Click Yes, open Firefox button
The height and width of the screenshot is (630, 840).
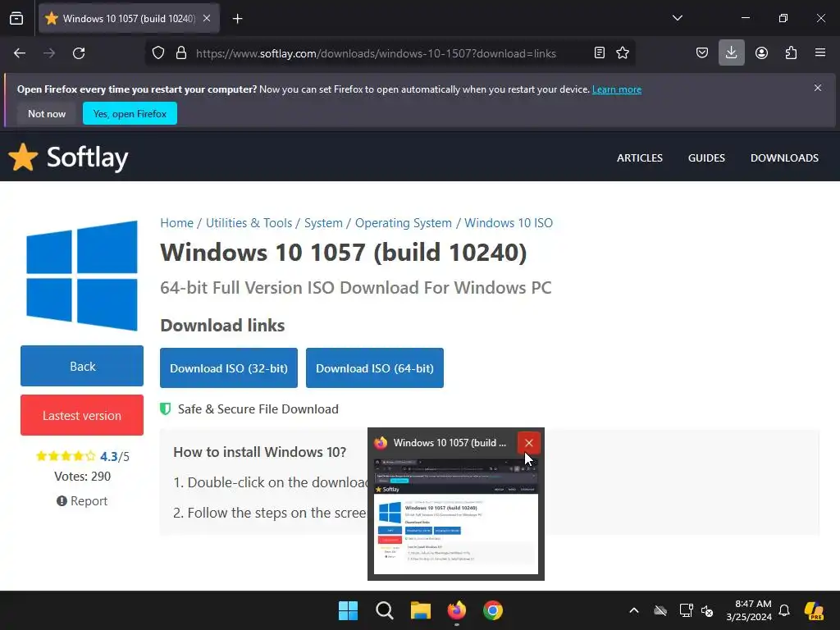tap(130, 113)
